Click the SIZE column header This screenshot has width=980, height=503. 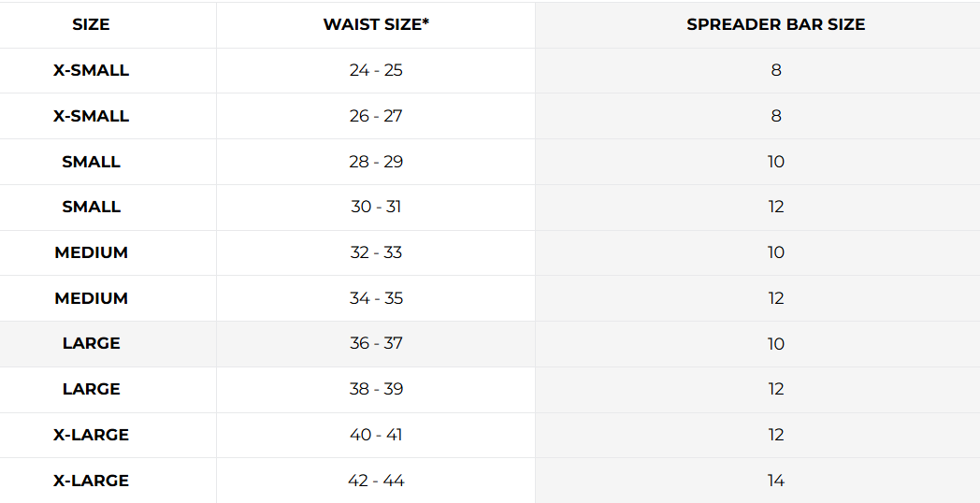point(91,25)
